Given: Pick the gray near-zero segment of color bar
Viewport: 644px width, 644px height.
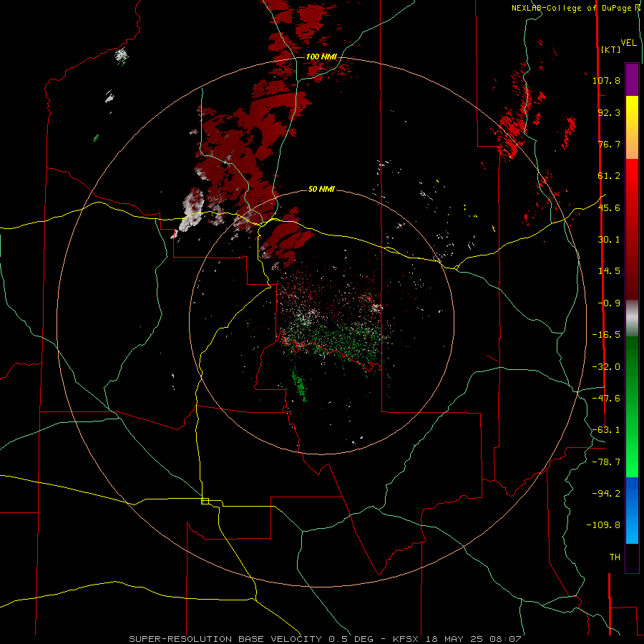Looking at the screenshot, I should click(x=632, y=318).
